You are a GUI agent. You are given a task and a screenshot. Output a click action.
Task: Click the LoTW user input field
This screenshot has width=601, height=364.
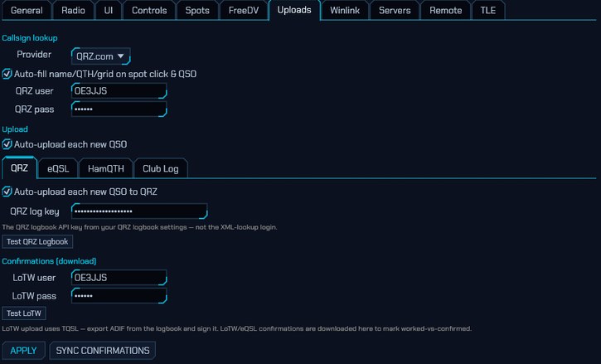119,278
